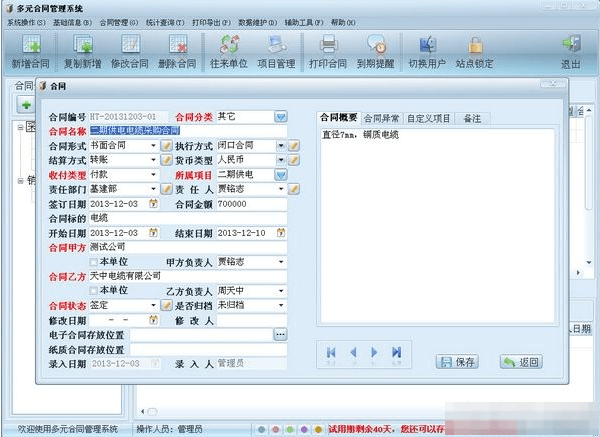Open calendar picker for 签订日期

coord(153,204)
